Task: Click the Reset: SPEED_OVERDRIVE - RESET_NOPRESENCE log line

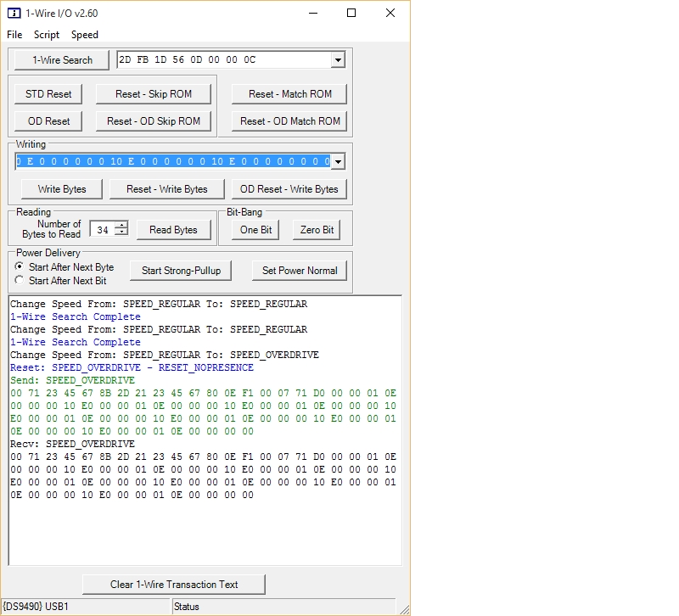Action: tap(132, 367)
